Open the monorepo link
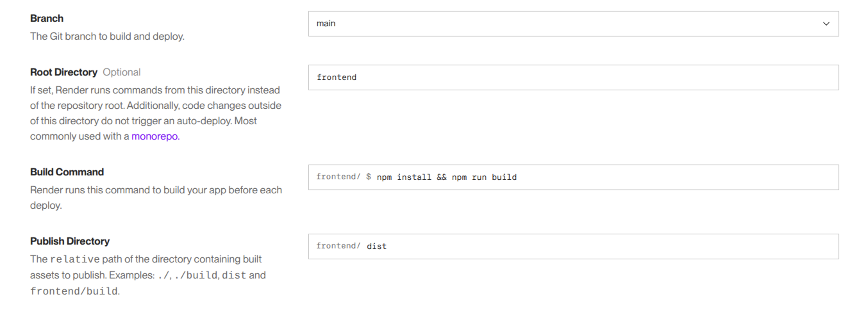The width and height of the screenshot is (868, 315). click(x=155, y=136)
